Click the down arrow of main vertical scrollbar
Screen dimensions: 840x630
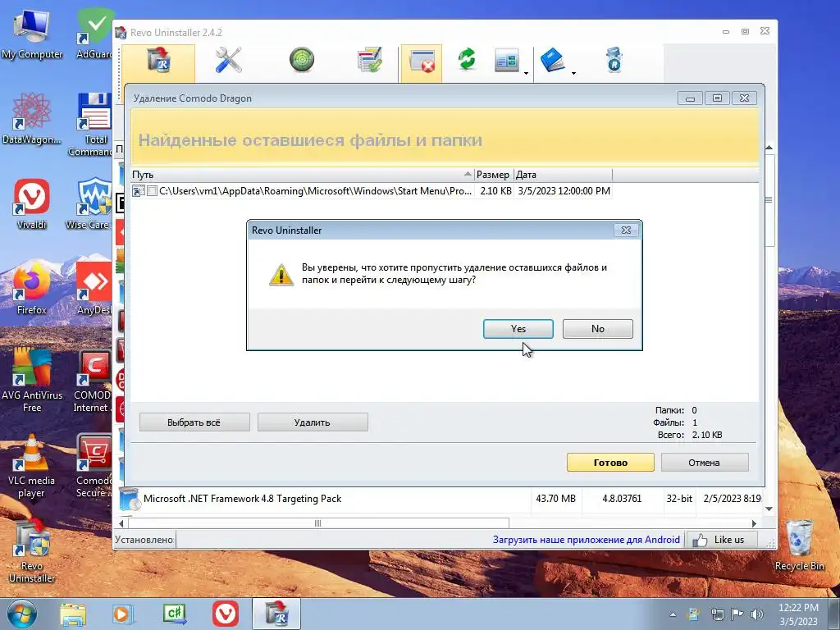click(x=769, y=509)
